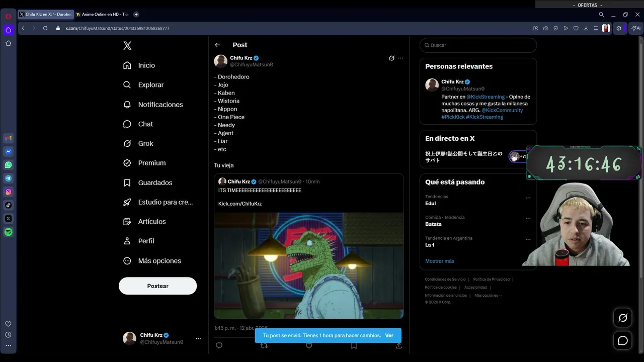Click the Opera AI button

[x=636, y=28]
